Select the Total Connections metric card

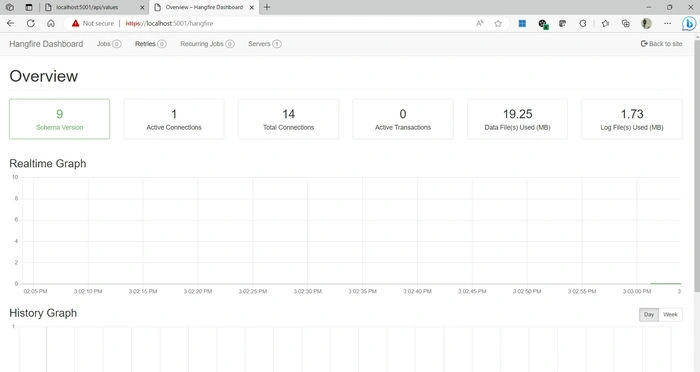tap(288, 119)
